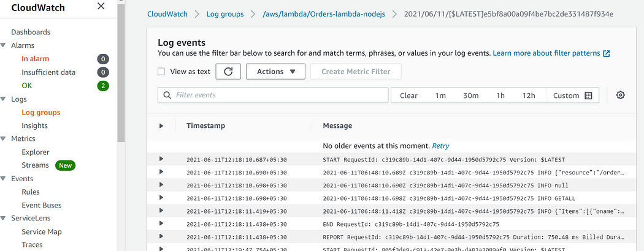Open In alarm list in sidebar
Viewport: 644px width, 251px height.
coord(36,59)
